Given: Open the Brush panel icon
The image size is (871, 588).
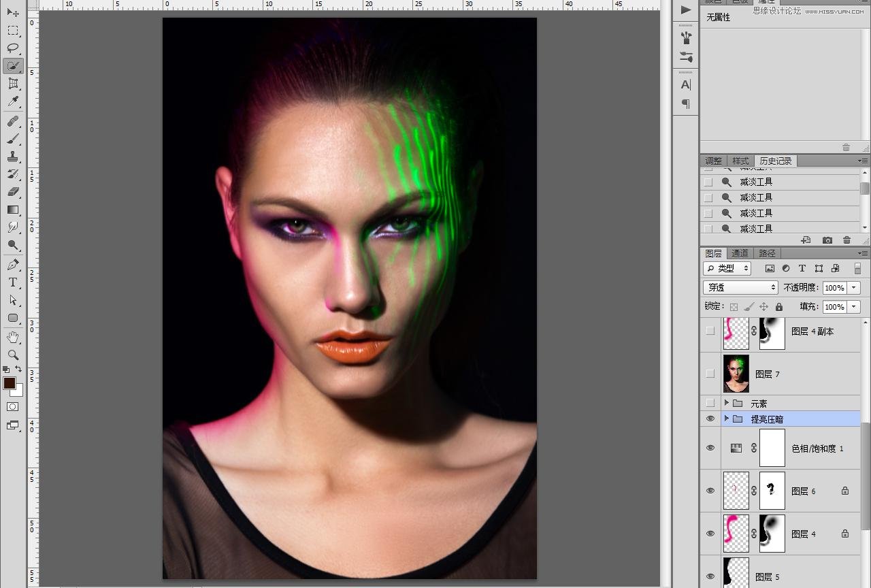Looking at the screenshot, I should 686,57.
